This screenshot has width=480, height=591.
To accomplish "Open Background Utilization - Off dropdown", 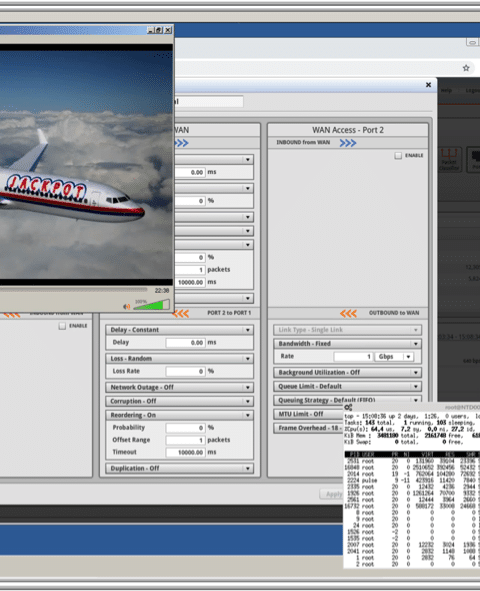I will pos(347,372).
